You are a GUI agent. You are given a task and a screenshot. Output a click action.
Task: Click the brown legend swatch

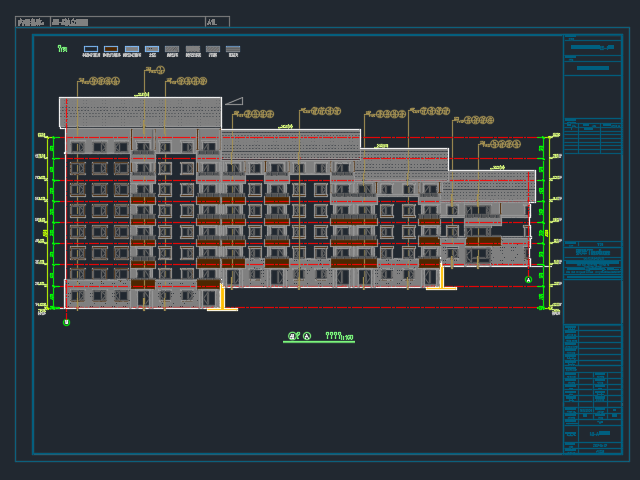pos(111,49)
